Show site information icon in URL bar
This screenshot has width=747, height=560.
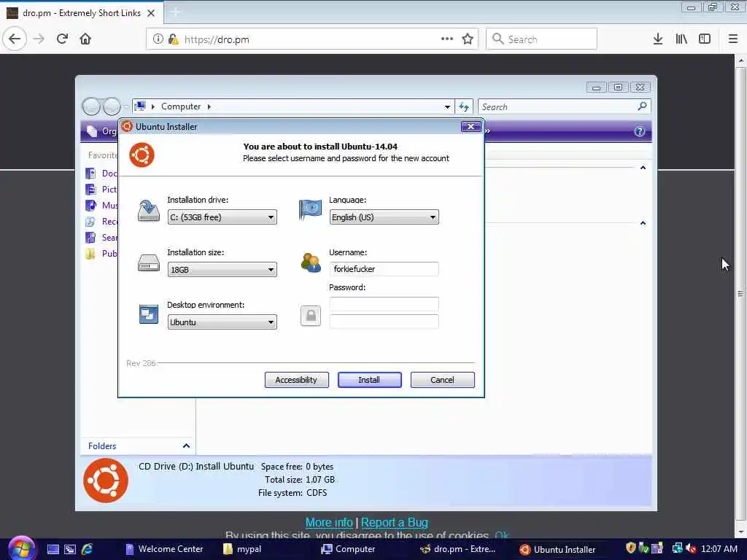coord(158,39)
